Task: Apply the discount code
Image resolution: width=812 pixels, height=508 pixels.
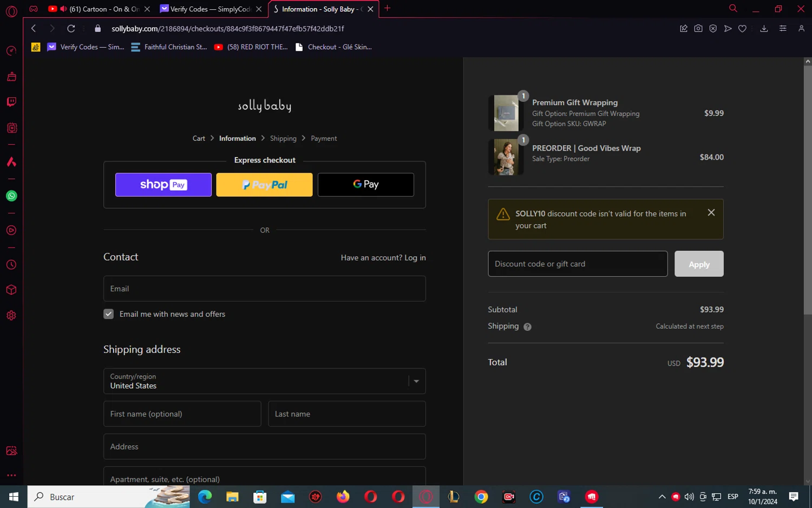Action: click(x=699, y=264)
